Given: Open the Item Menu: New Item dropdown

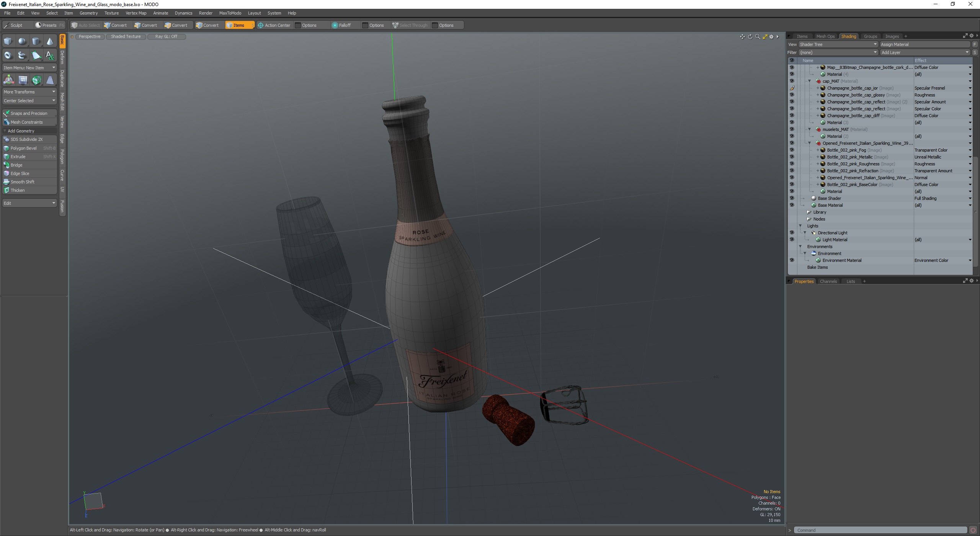Looking at the screenshot, I should pos(29,68).
